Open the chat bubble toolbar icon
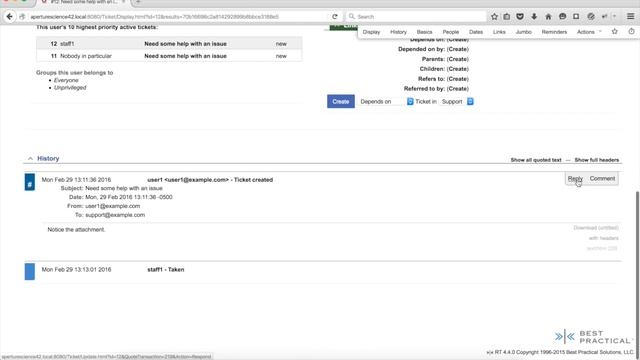The height and width of the screenshot is (360, 640). pos(562,17)
